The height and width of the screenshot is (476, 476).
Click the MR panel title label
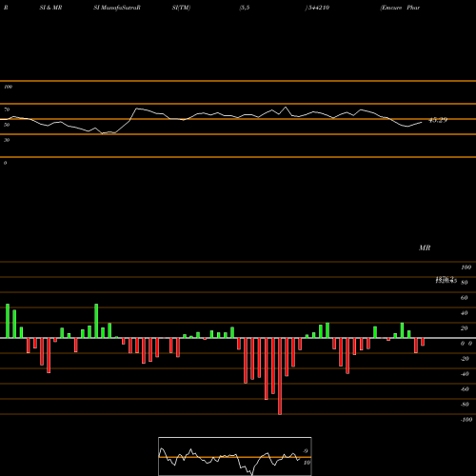click(425, 248)
